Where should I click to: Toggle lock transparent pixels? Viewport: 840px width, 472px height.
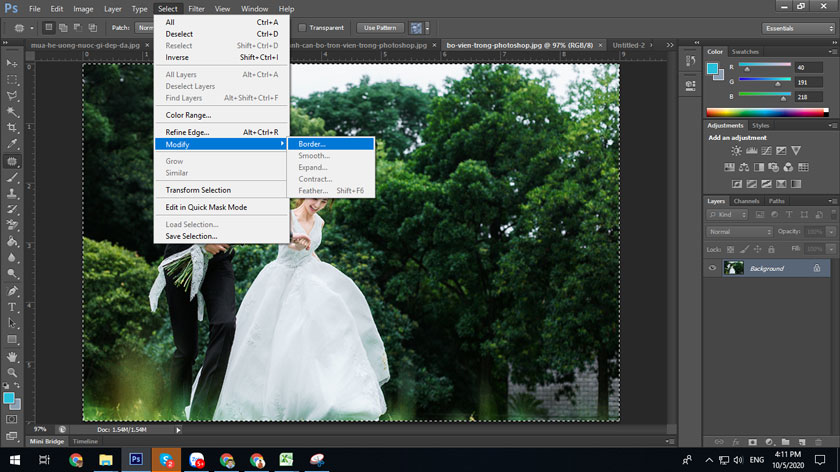[x=730, y=249]
